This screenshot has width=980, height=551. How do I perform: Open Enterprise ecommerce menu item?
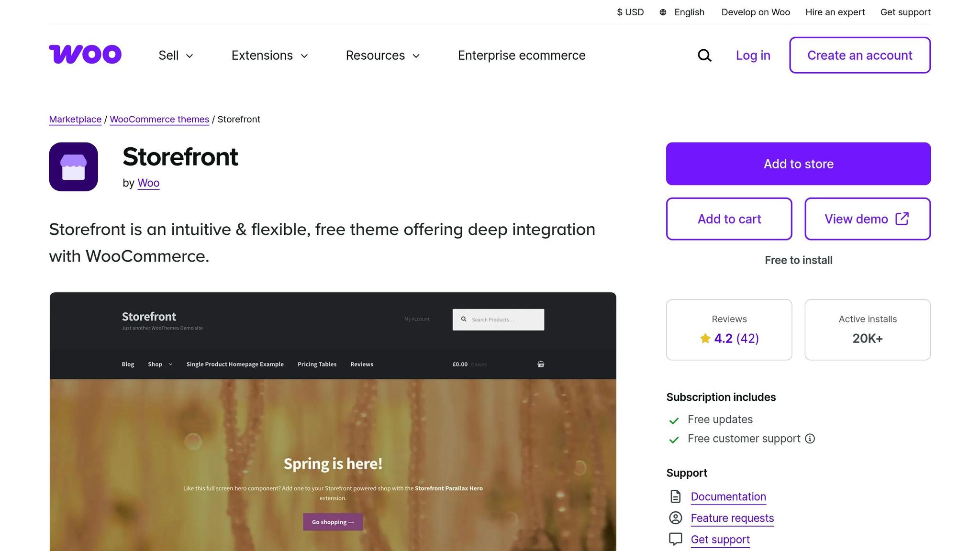[522, 55]
